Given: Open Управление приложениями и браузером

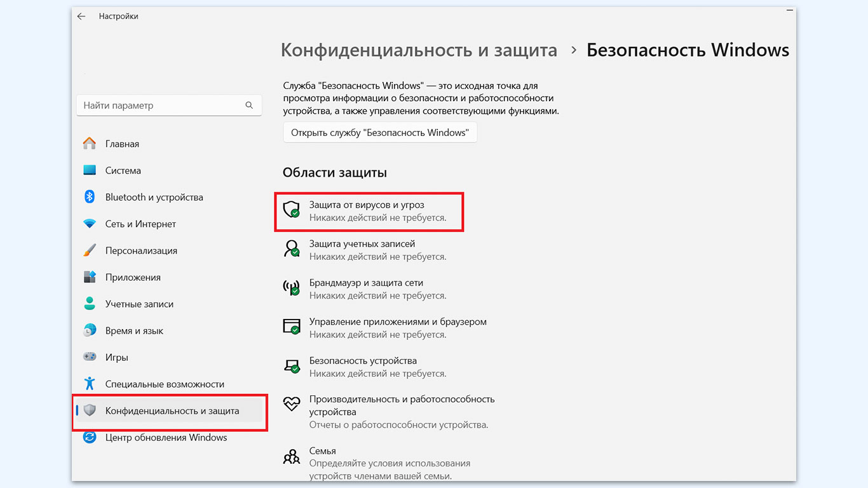Looking at the screenshot, I should coord(384,328).
